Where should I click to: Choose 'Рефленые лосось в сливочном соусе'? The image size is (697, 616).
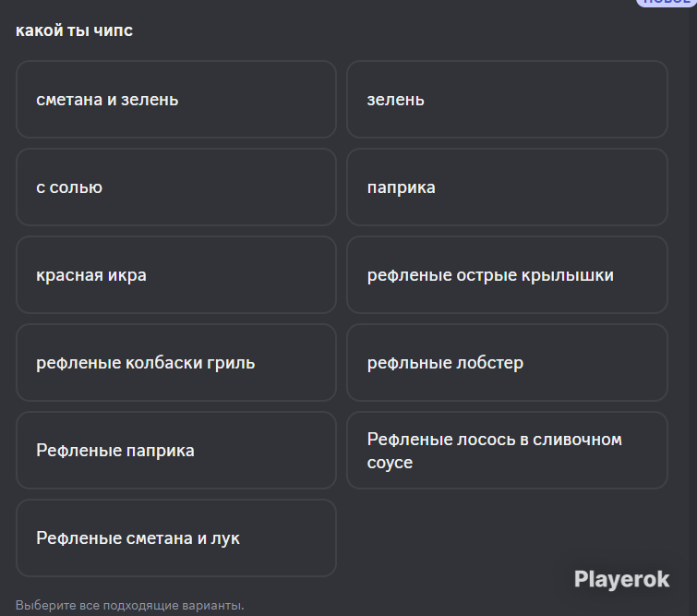(507, 450)
